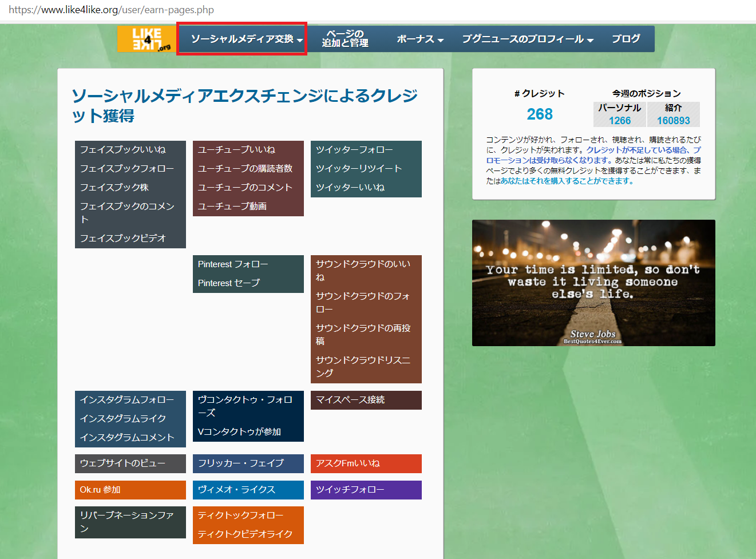Click インスタグラムライク link
This screenshot has height=559, width=756.
[123, 419]
